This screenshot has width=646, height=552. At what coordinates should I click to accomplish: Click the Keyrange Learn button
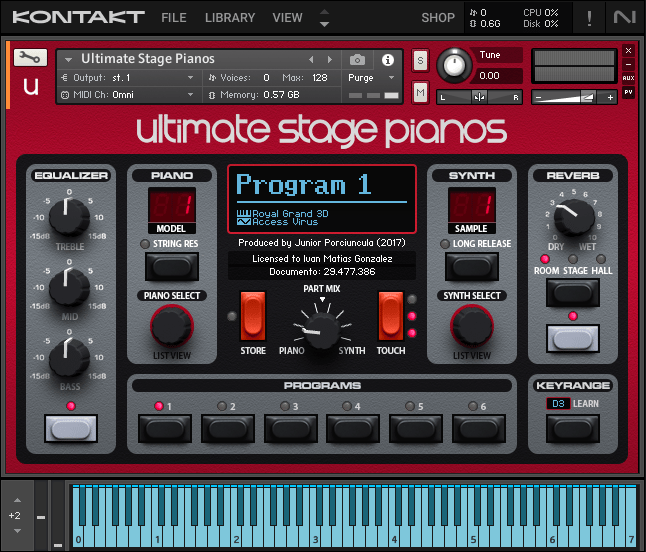point(573,429)
